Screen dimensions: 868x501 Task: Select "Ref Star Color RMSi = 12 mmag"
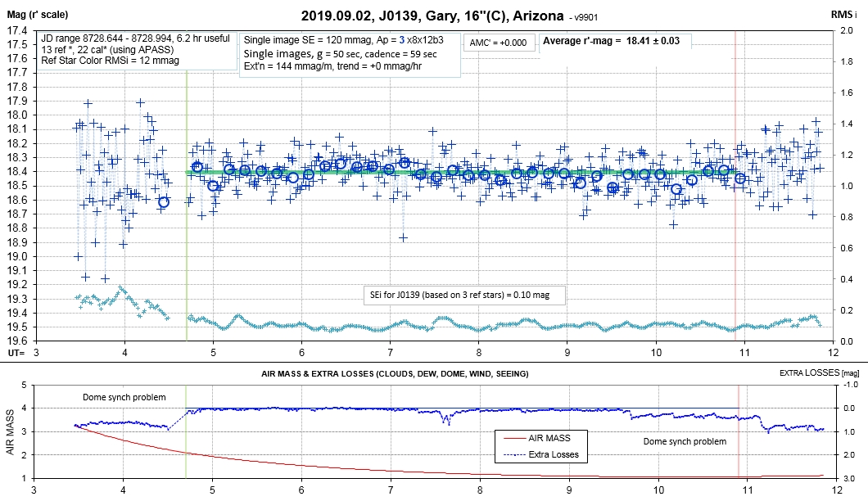(x=111, y=61)
